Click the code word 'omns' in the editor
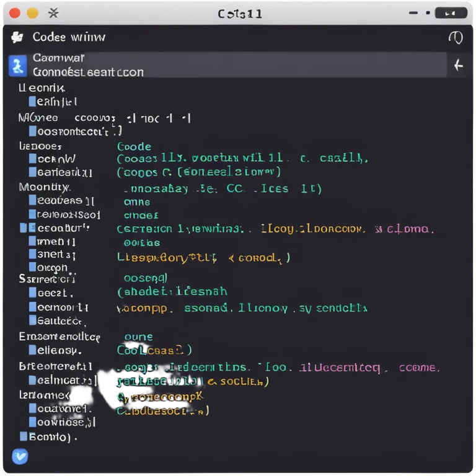476x476 pixels. (137, 202)
